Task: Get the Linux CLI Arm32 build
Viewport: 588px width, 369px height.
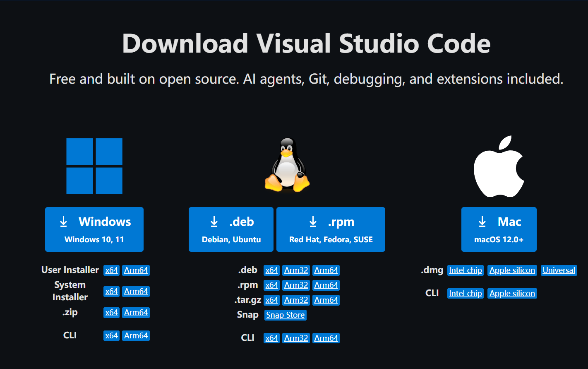Action: [x=296, y=338]
